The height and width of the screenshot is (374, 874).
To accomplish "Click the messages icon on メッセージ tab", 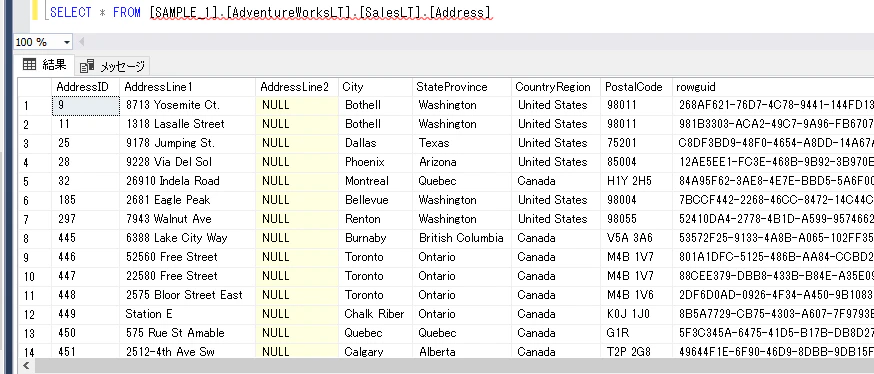I will 87,67.
